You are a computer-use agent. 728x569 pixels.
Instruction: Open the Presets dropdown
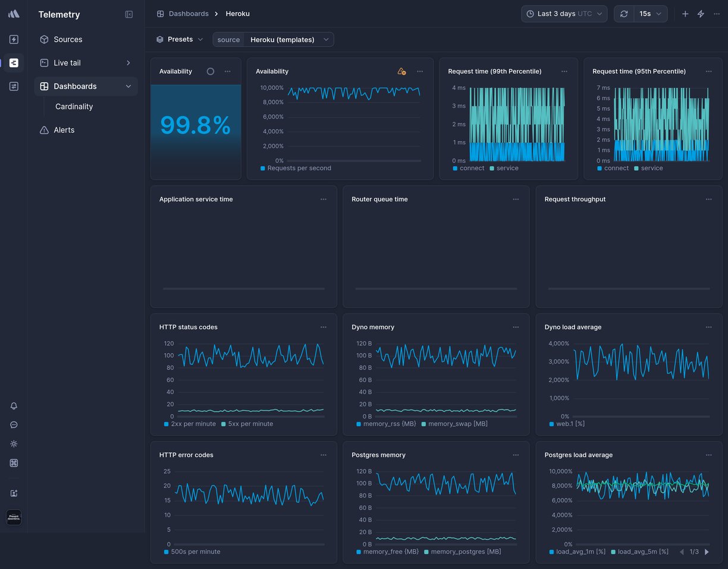(180, 39)
